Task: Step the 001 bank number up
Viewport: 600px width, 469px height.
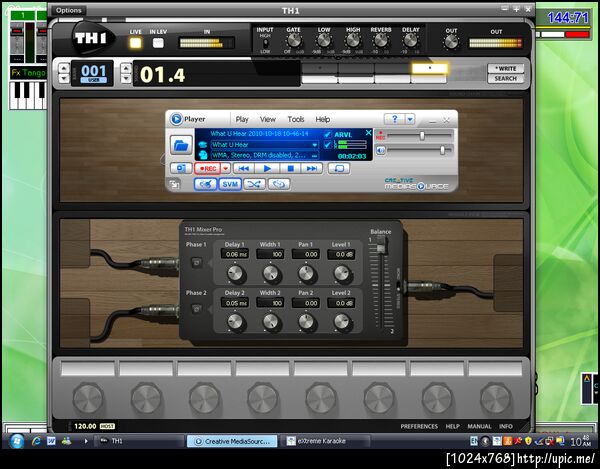Action: 64,68
